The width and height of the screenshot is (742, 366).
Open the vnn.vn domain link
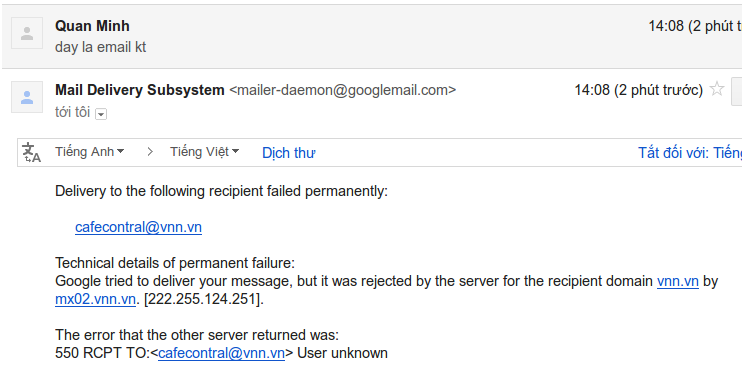(678, 281)
